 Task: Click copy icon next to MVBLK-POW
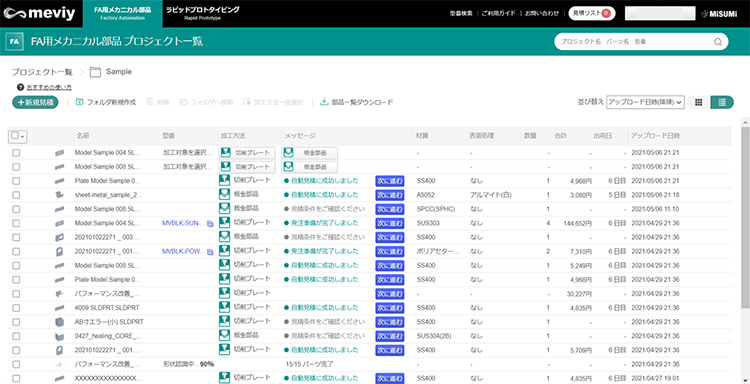[210, 252]
